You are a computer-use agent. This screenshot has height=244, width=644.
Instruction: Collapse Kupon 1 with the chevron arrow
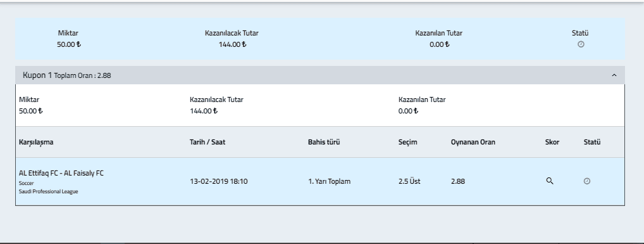tap(614, 75)
